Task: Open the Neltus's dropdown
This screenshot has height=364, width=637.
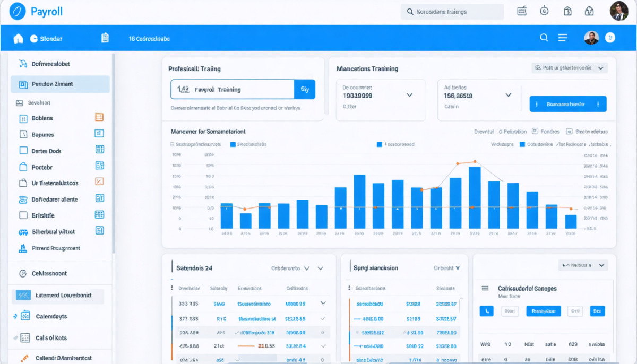Action: (583, 265)
